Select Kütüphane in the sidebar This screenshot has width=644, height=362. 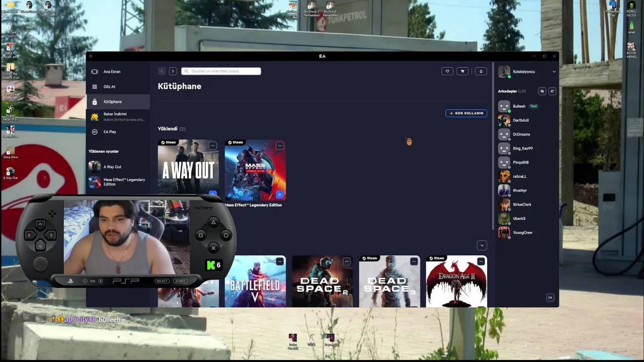[x=118, y=102]
